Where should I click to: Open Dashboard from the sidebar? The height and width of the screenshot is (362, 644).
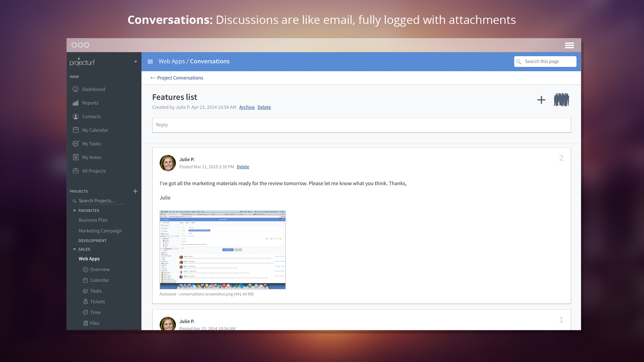click(x=93, y=89)
